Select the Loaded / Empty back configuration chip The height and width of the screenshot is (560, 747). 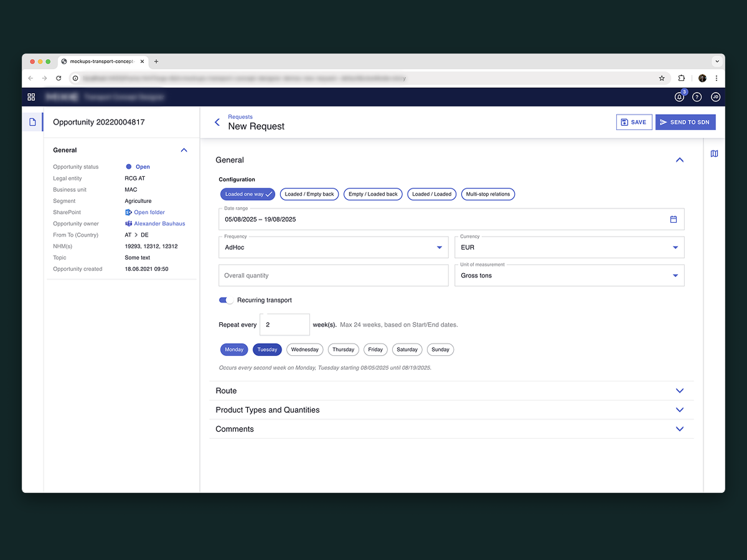pyautogui.click(x=309, y=194)
